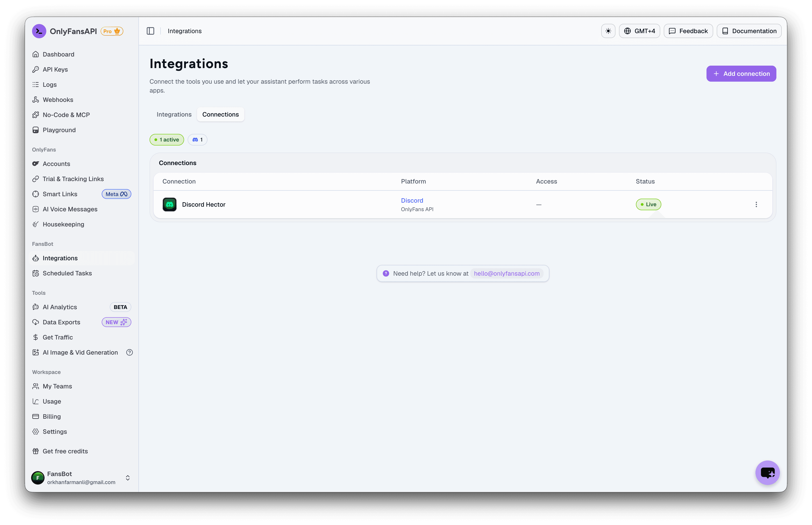Screen dimensions: 812x525
Task: Click the OnlyFans API text under Discord
Action: coord(417,209)
